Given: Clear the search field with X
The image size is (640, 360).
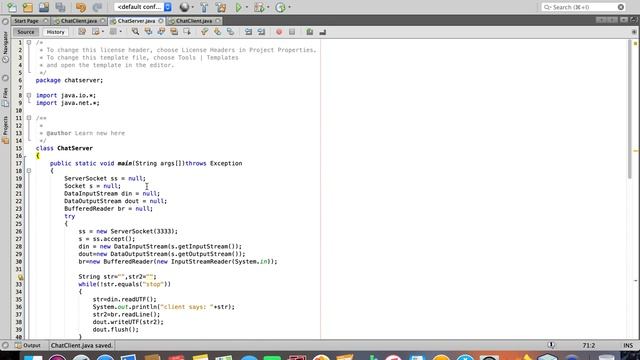Looking at the screenshot, I should tap(621, 7).
